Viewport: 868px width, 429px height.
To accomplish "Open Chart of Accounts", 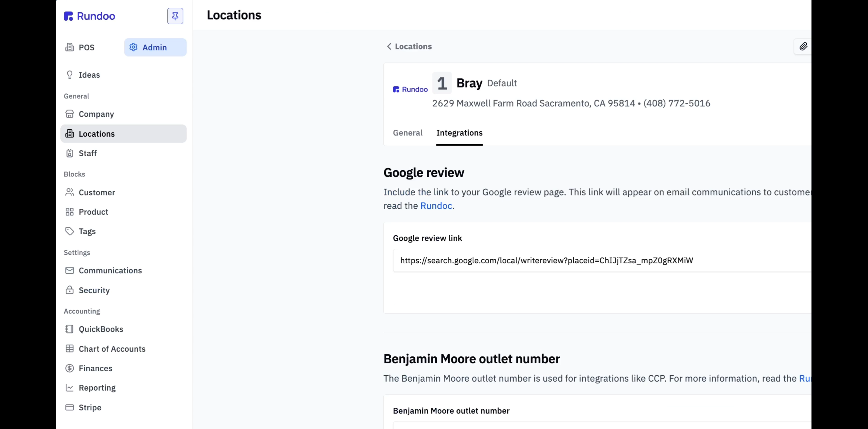I will (x=123, y=349).
